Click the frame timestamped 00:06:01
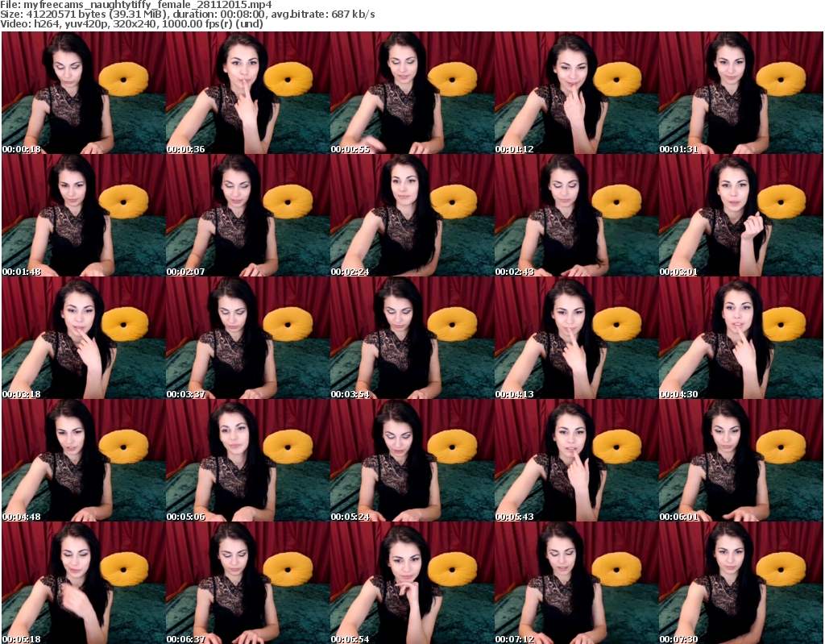 tap(741, 460)
